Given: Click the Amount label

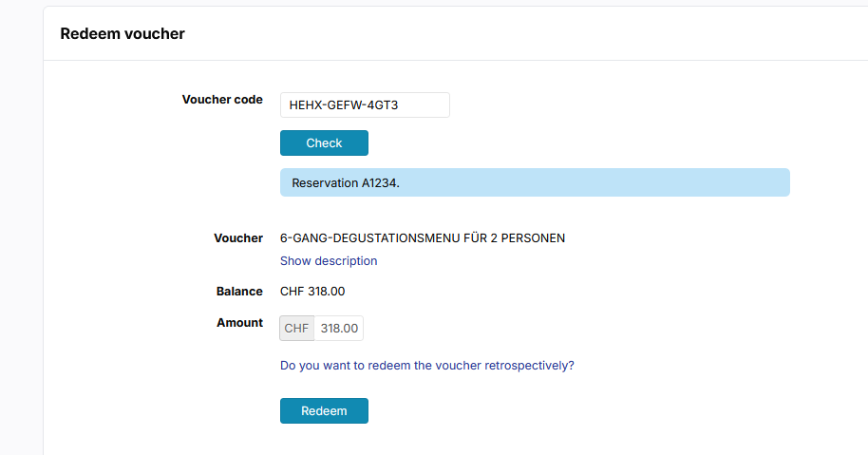Looking at the screenshot, I should coord(239,323).
